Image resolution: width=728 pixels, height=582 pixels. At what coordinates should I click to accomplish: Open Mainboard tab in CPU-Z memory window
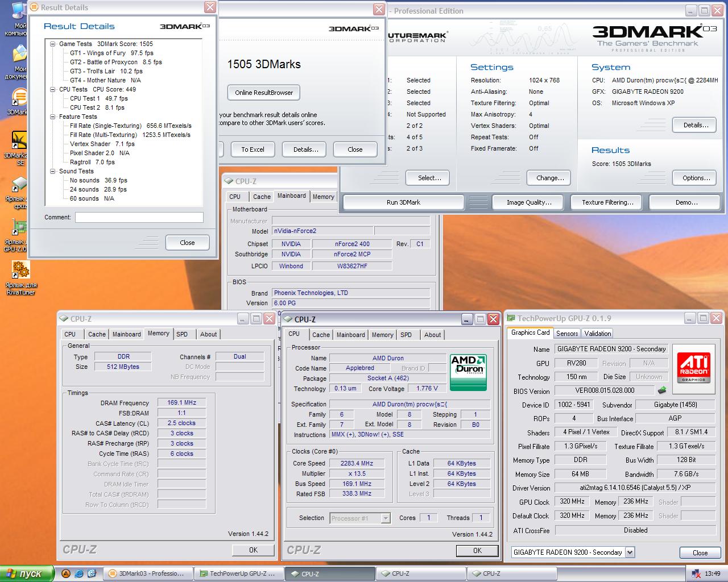pyautogui.click(x=126, y=334)
